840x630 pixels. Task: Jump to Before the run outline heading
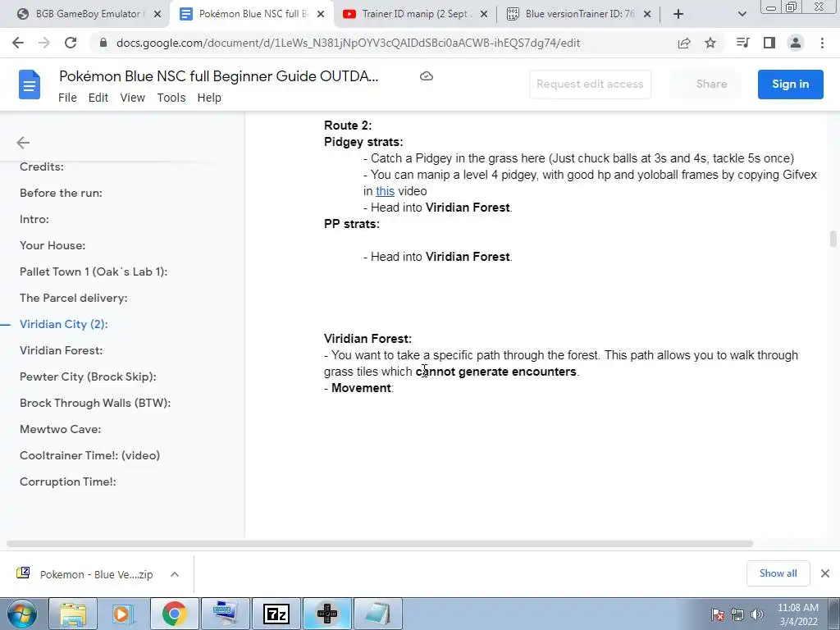pyautogui.click(x=61, y=193)
